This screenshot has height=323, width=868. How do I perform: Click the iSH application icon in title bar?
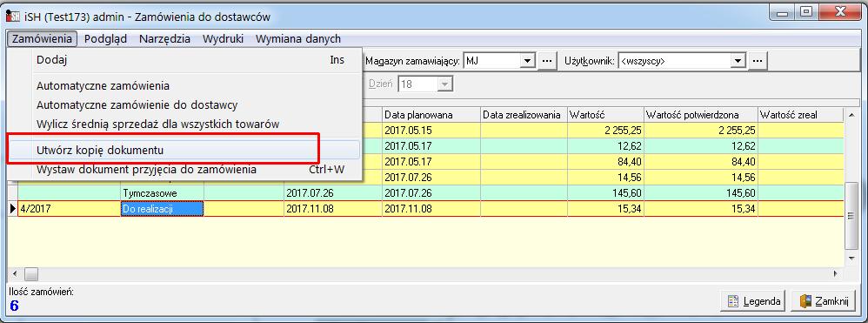tap(13, 17)
